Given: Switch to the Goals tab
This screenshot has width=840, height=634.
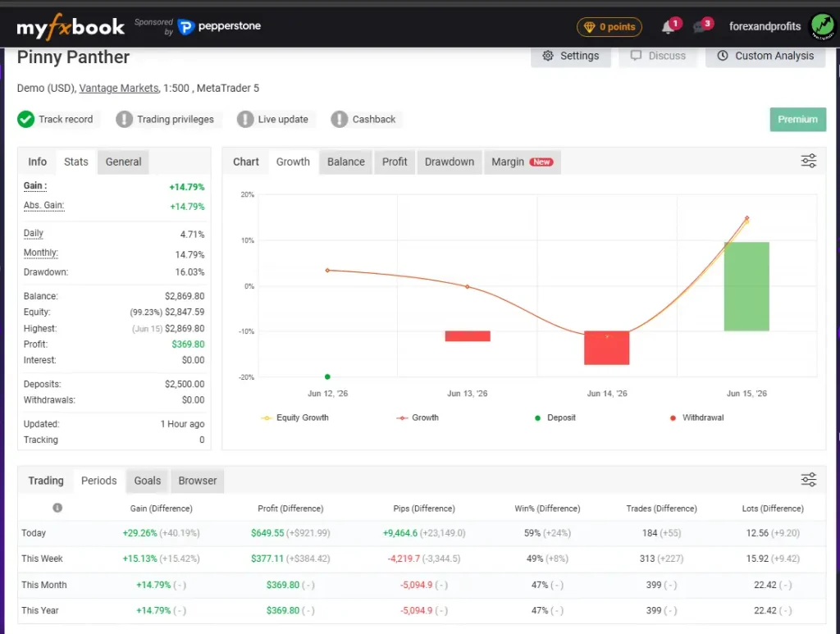Looking at the screenshot, I should [x=148, y=481].
